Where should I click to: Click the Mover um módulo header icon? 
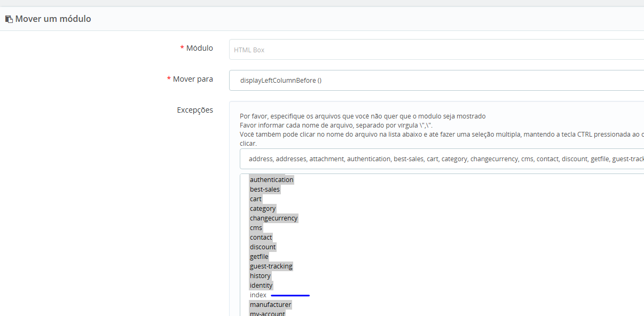(x=9, y=19)
